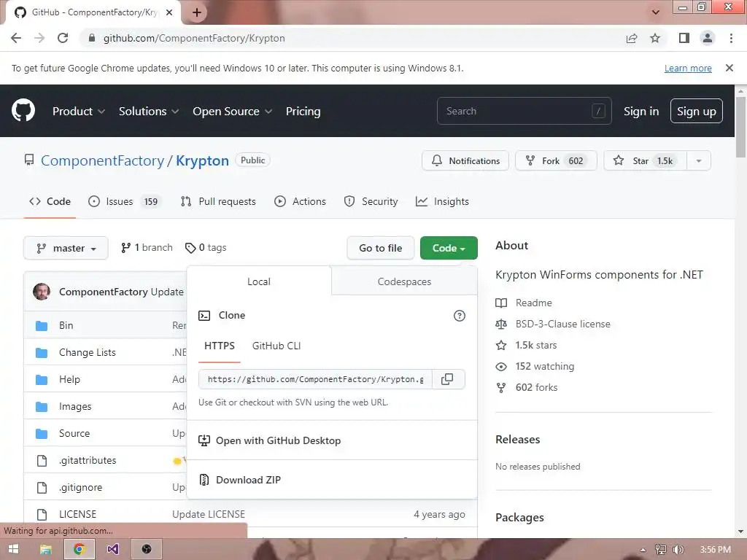View the 0 tags link
This screenshot has width=747, height=560.
click(206, 248)
